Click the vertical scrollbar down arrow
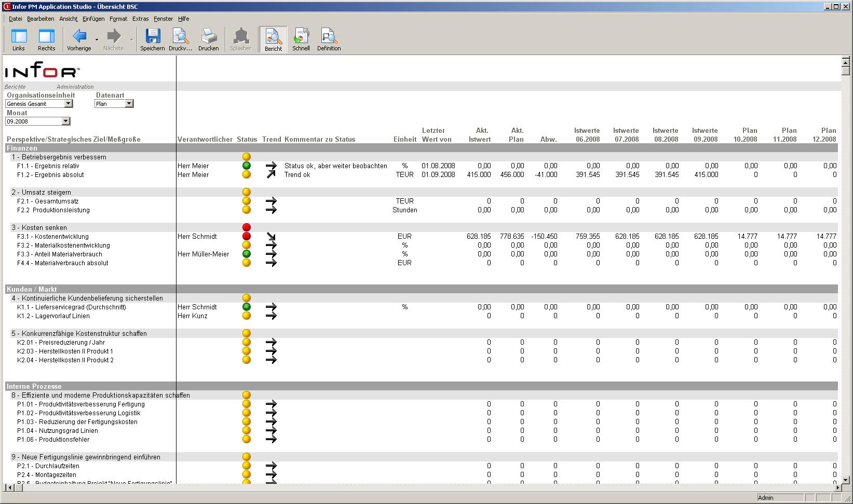853x504 pixels. 846,480
